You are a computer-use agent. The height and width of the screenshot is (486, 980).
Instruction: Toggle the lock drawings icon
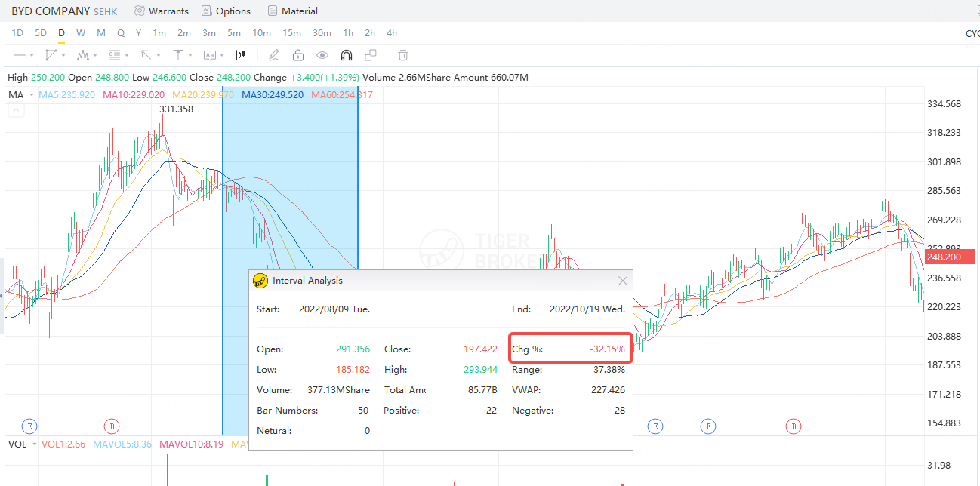click(298, 55)
